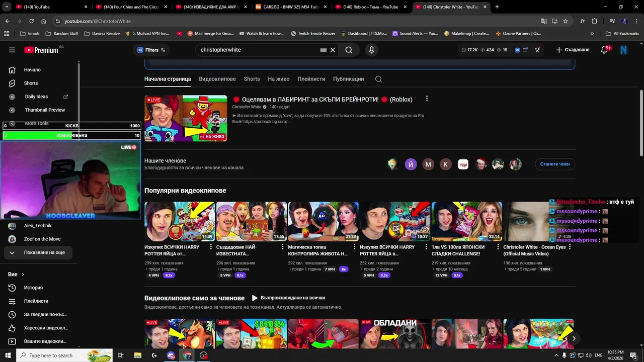Open options for 1лв VS 100лв video
Image resolution: width=644 pixels, height=362 pixels.
coord(498,247)
